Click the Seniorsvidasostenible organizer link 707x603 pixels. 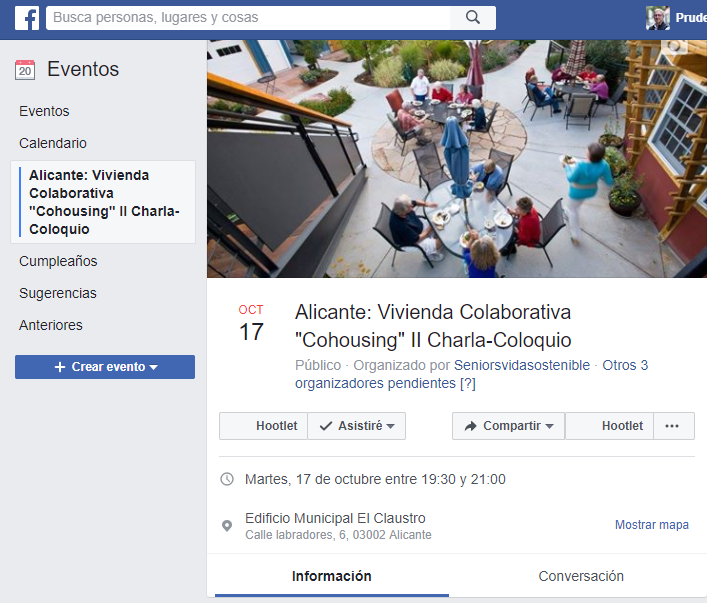click(x=522, y=365)
